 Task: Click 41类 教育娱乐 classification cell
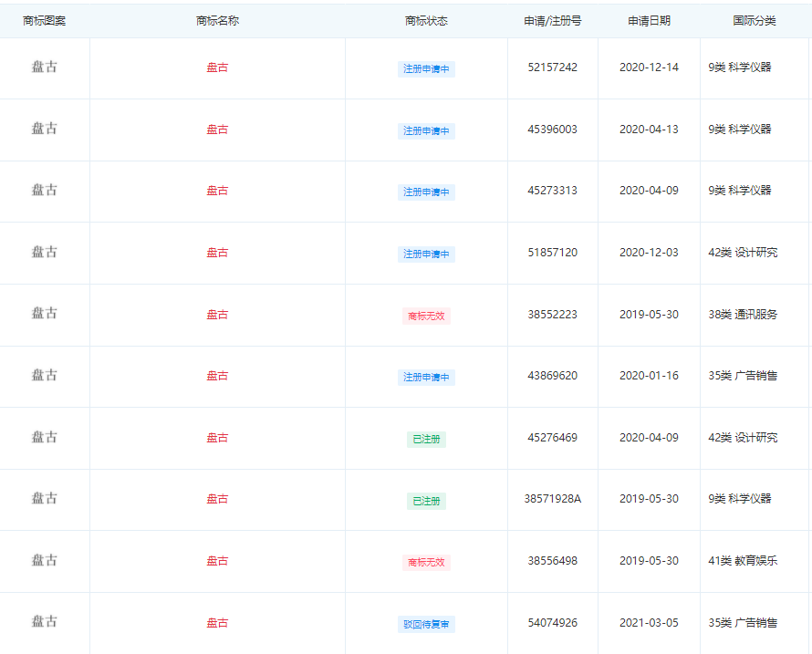click(743, 561)
